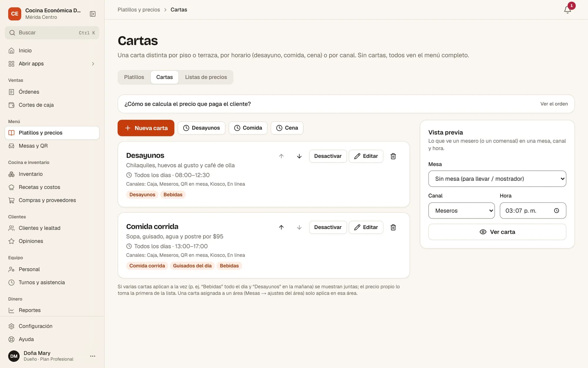588x368 pixels.
Task: Go to Platillos y precios breadcrumb
Action: click(x=139, y=10)
